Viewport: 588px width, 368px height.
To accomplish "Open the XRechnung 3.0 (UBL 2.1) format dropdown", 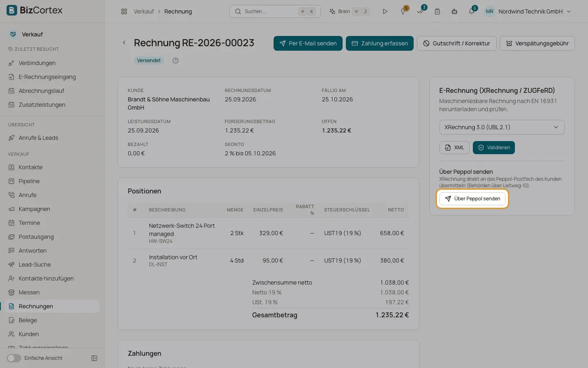I will pos(502,127).
